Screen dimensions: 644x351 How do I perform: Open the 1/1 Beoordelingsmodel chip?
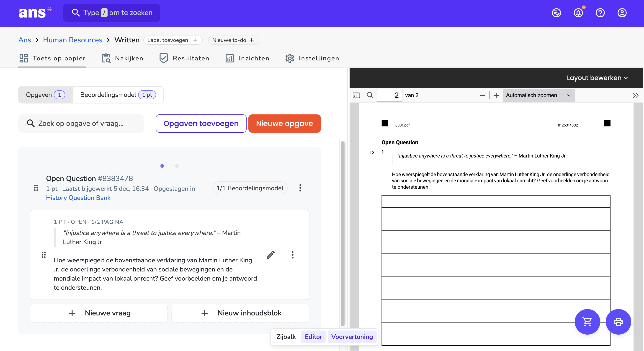tap(250, 188)
